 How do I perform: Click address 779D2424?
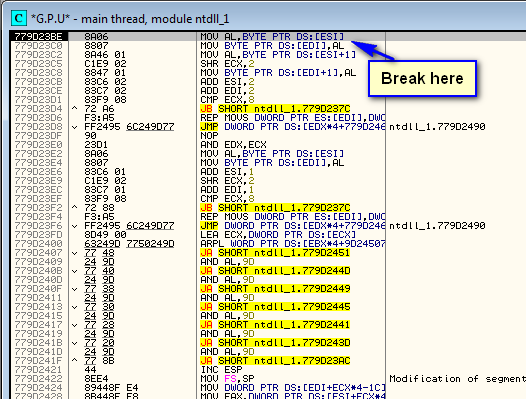click(38, 388)
